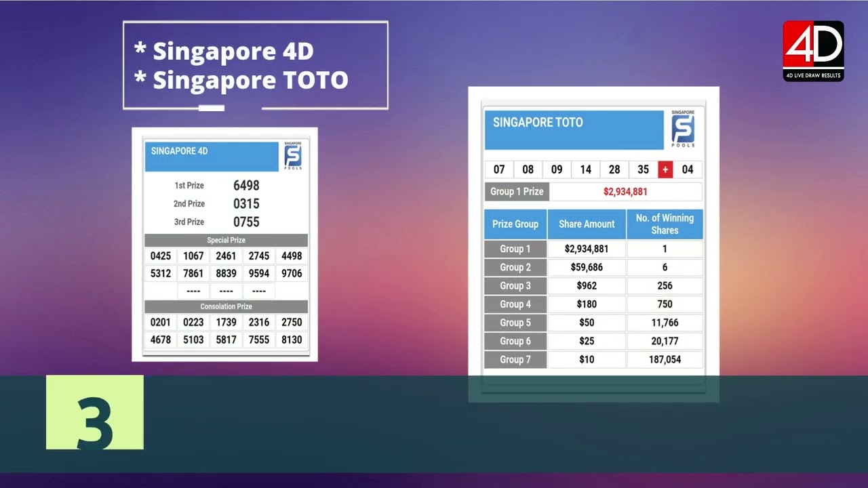Click the Consolation Prize section bar
The width and height of the screenshot is (868, 488).
click(x=226, y=306)
